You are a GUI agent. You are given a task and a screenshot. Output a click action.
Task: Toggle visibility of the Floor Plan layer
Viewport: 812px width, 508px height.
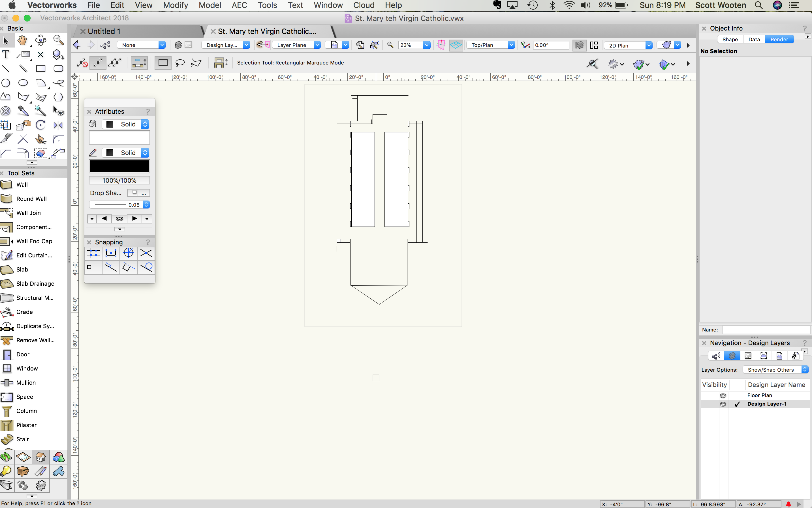click(x=723, y=395)
